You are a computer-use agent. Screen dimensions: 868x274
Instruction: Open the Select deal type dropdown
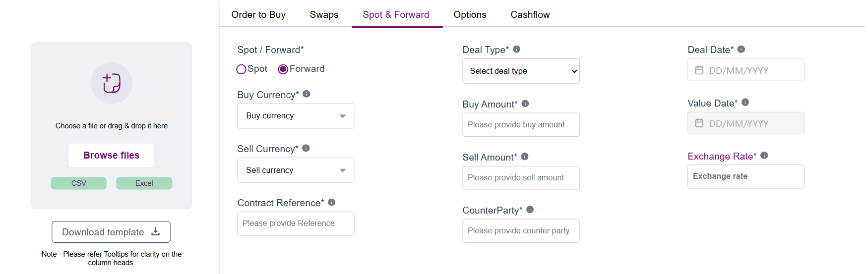click(521, 71)
